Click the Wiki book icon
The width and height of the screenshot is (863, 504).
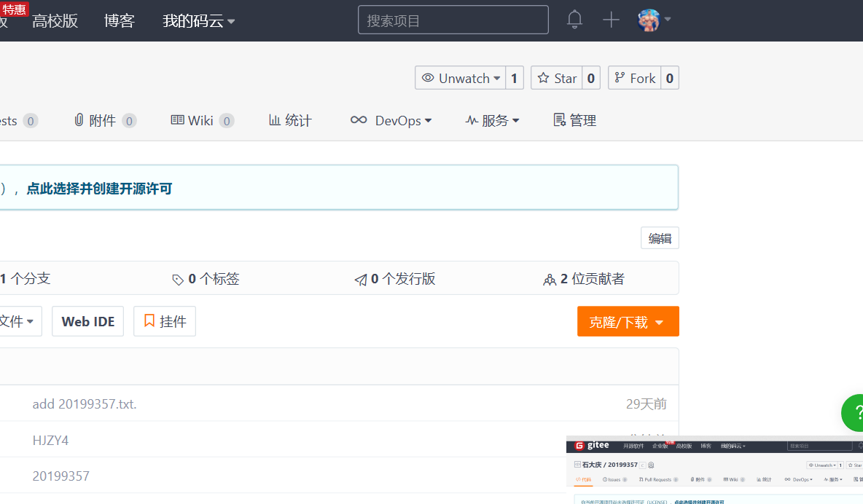177,120
